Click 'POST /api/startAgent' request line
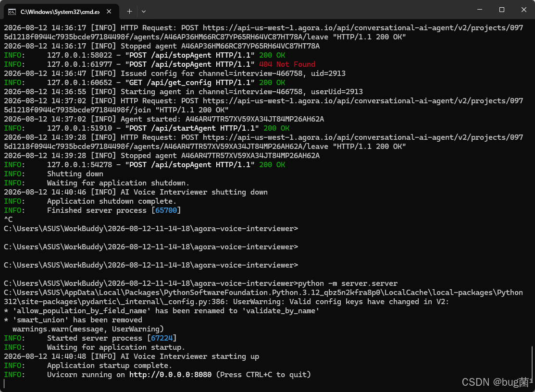The width and height of the screenshot is (535, 392). pos(147,128)
